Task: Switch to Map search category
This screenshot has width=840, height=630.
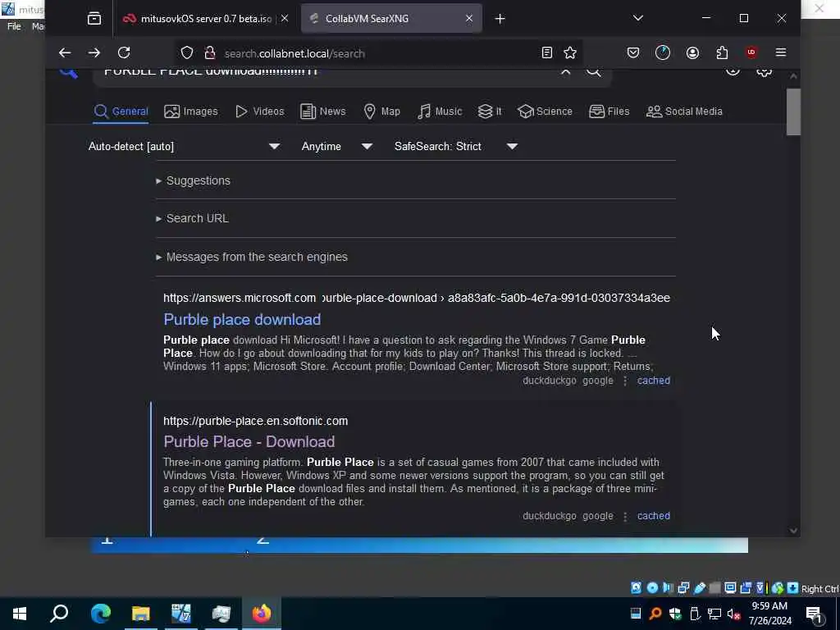Action: tap(382, 112)
